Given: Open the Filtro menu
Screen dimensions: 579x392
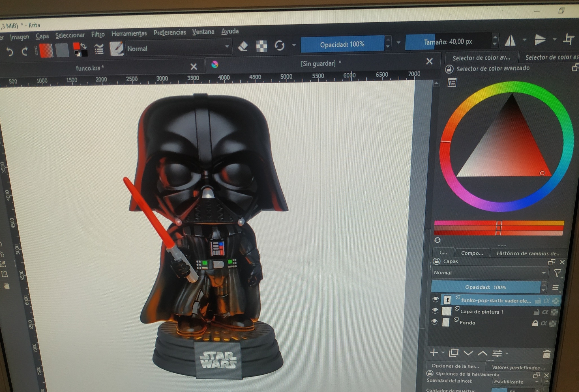Looking at the screenshot, I should click(x=98, y=35).
